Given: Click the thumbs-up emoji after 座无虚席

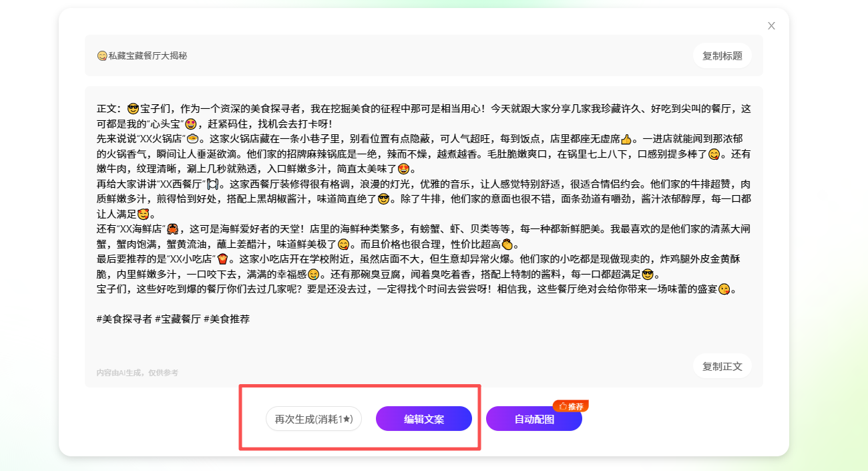Looking at the screenshot, I should click(626, 140).
